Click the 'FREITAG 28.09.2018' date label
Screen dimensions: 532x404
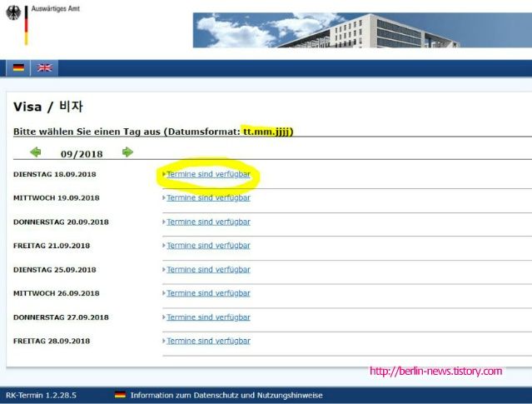point(52,342)
